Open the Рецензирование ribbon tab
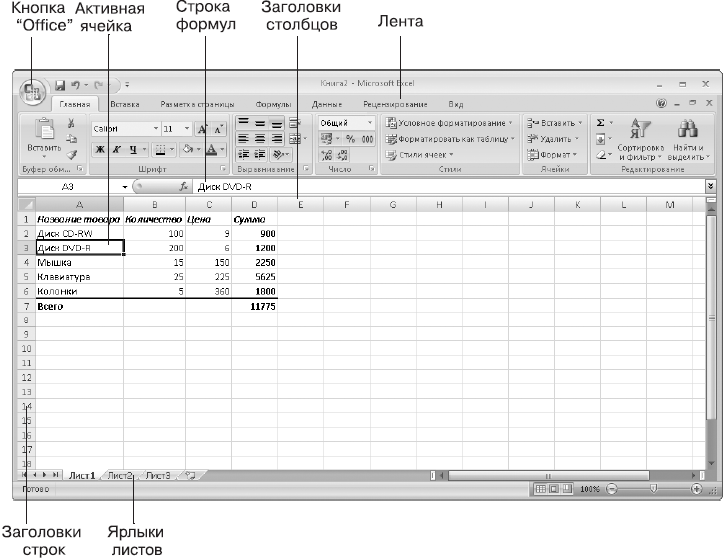 coord(395,104)
